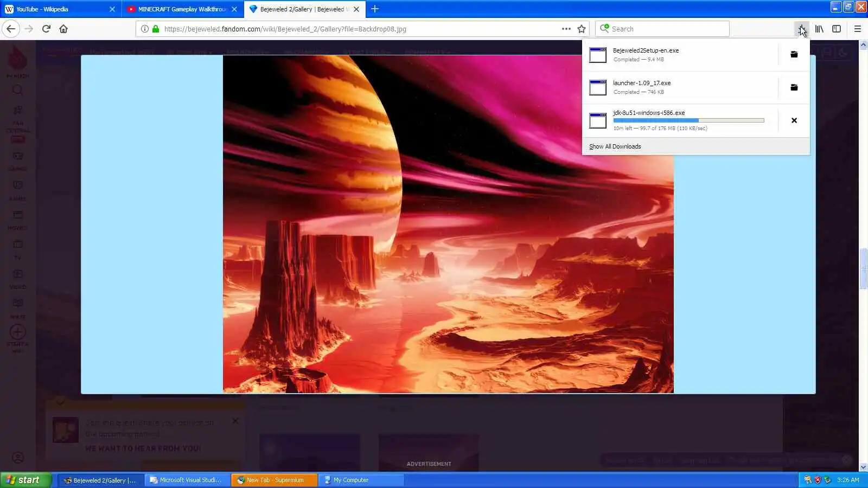
Task: Select the jdk-8u51-windows-i586.exe download entry
Action: pos(680,120)
